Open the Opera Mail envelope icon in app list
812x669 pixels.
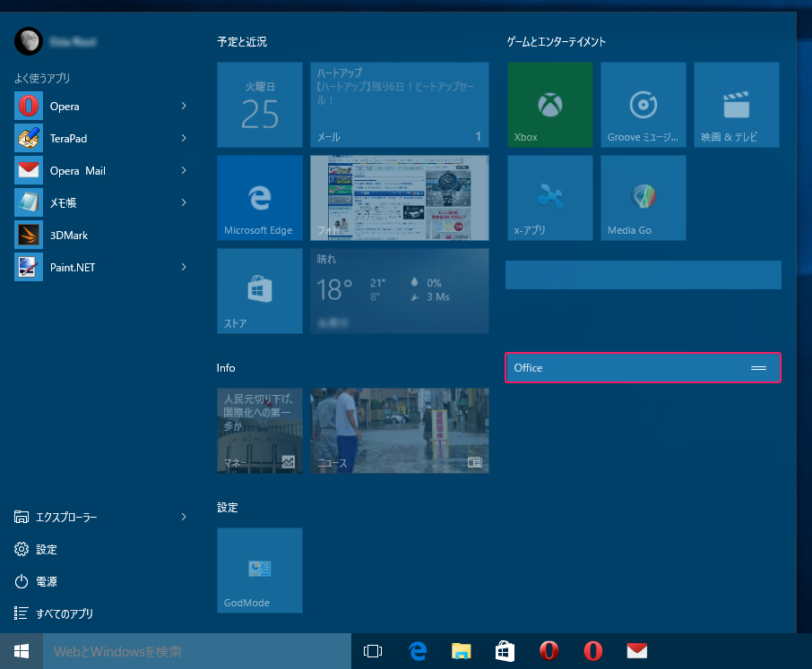[x=29, y=170]
